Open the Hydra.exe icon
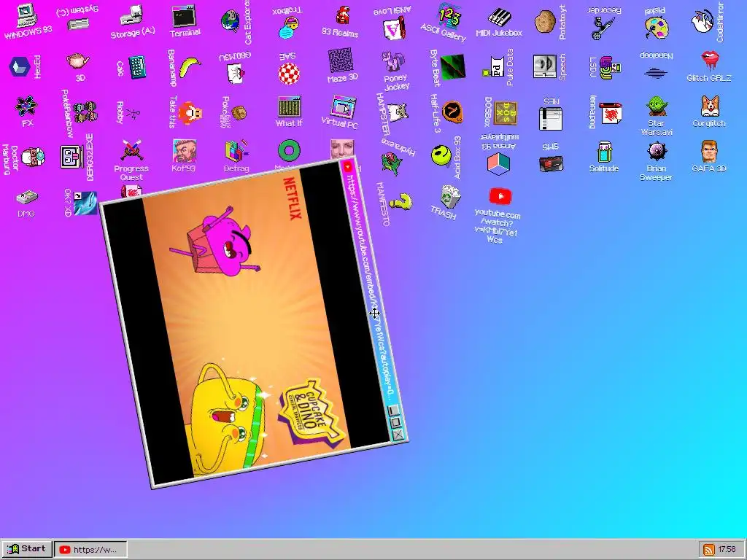747x560 pixels. click(392, 163)
